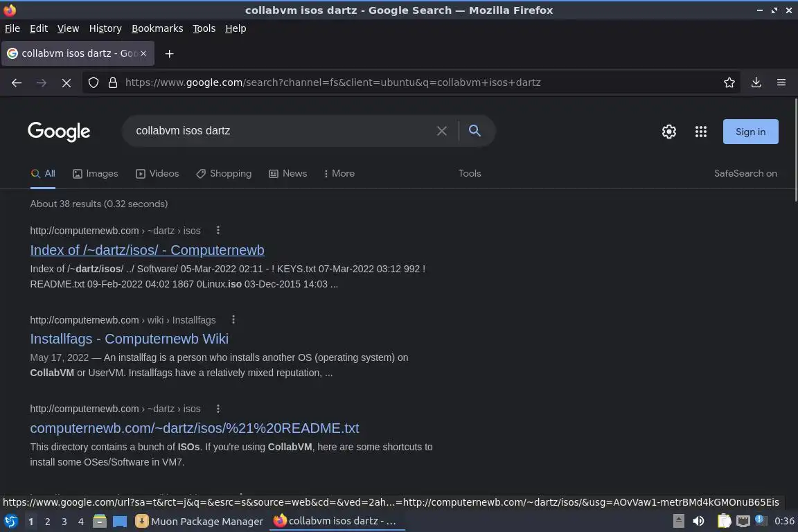
Task: Open the removable media tray icon
Action: click(x=678, y=521)
